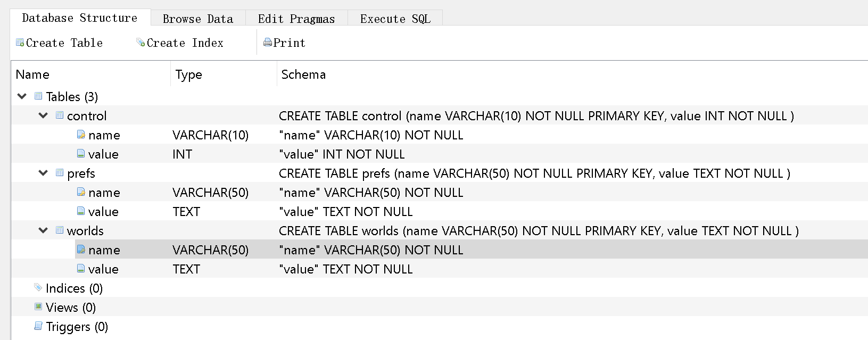Viewport: 868px width, 340px height.
Task: Click the Views node icon
Action: (x=38, y=306)
